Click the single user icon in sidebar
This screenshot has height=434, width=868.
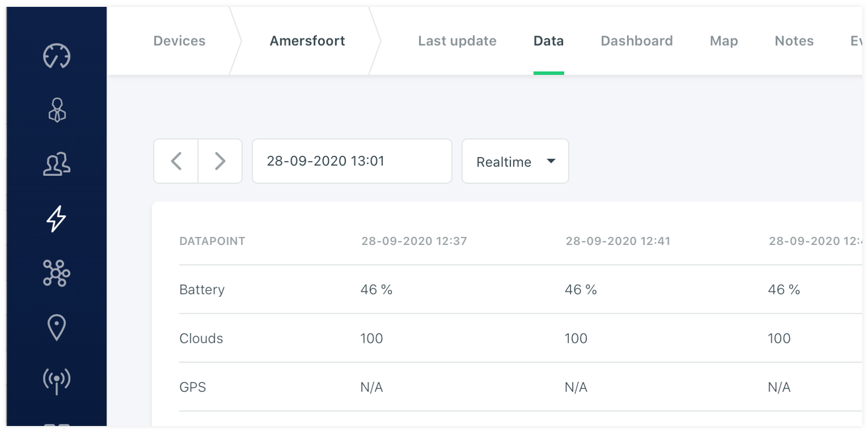(57, 110)
